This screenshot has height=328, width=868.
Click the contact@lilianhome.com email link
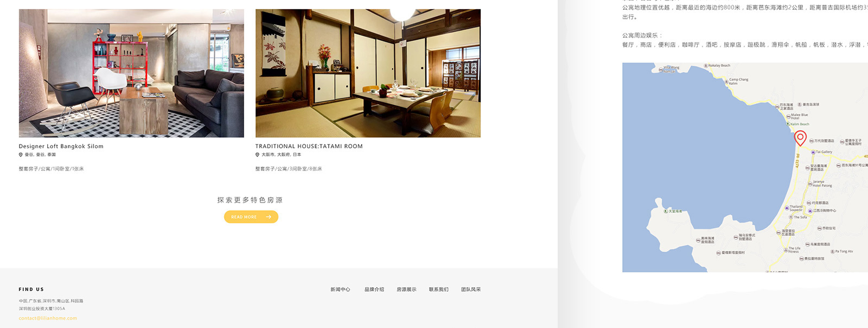point(48,318)
